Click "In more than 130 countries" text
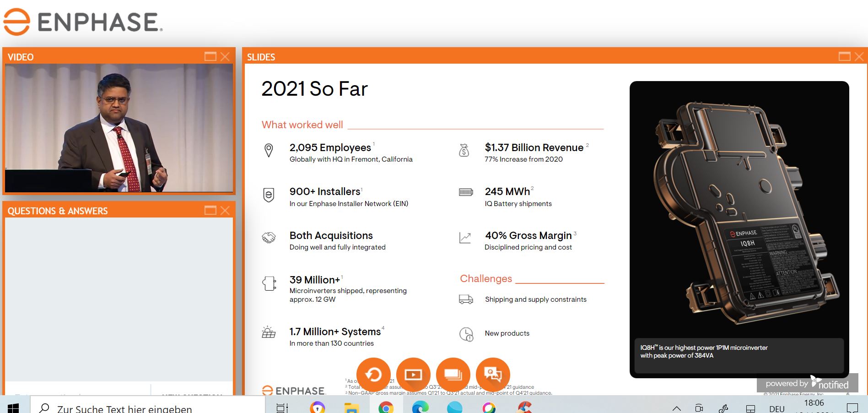Screen dimensions: 868x413 pyautogui.click(x=332, y=343)
